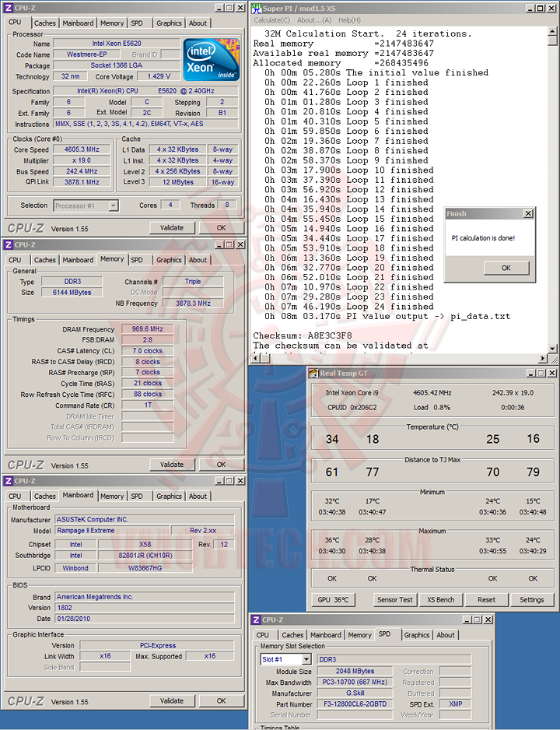This screenshot has height=730, width=560.
Task: Click the Super PI title bar icon
Action: coord(257,8)
